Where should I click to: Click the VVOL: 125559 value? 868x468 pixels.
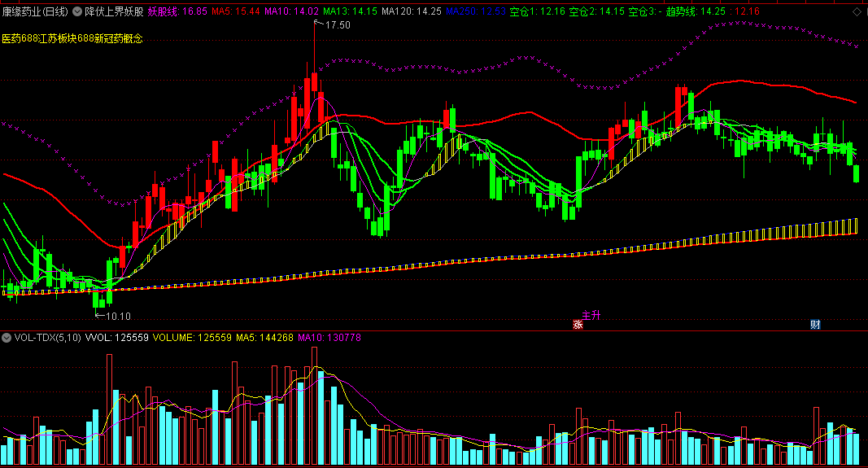117,337
